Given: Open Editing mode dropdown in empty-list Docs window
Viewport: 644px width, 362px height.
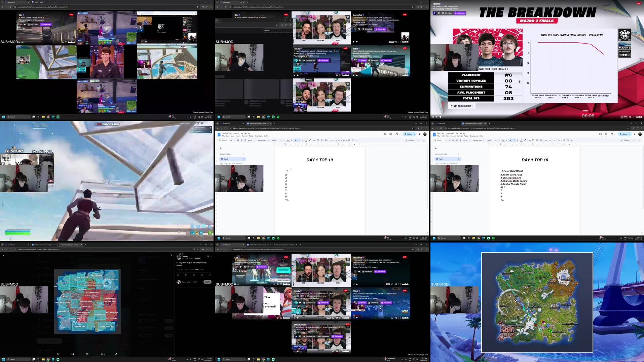Looking at the screenshot, I should click(x=412, y=140).
